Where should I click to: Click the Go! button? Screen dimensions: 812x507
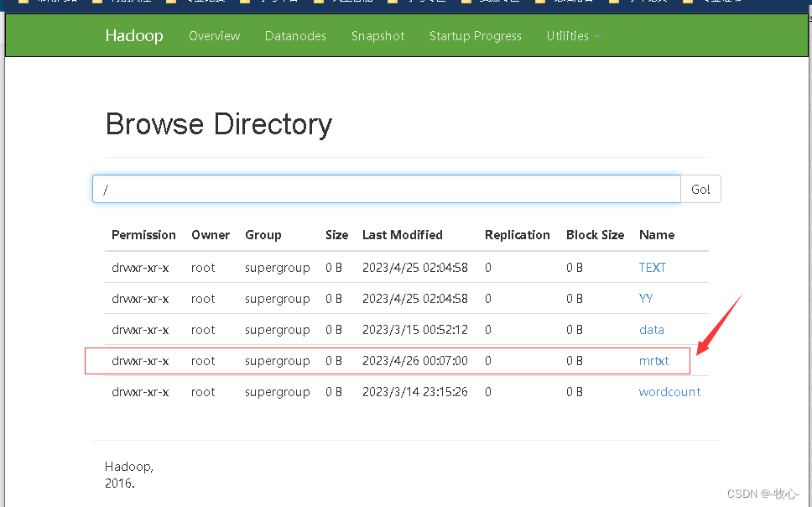[700, 189]
